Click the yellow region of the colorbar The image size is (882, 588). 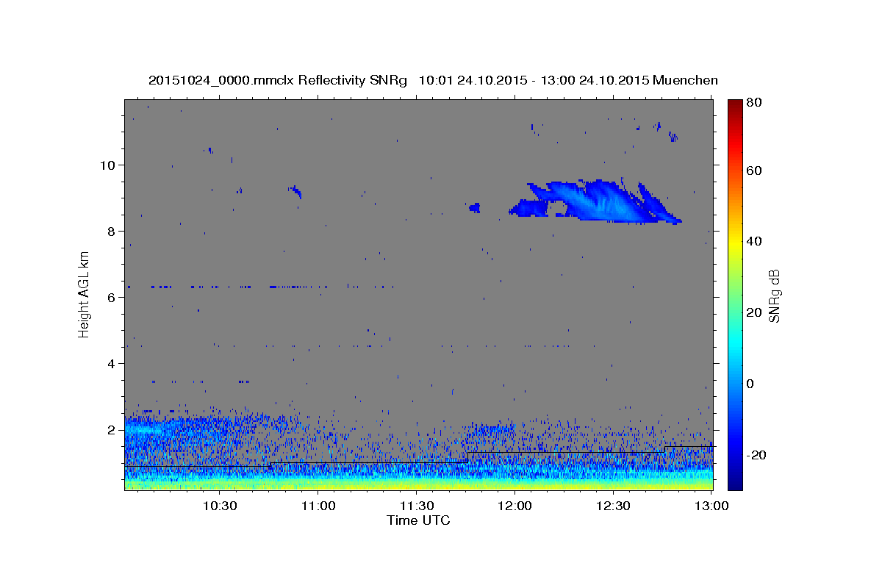[x=734, y=243]
